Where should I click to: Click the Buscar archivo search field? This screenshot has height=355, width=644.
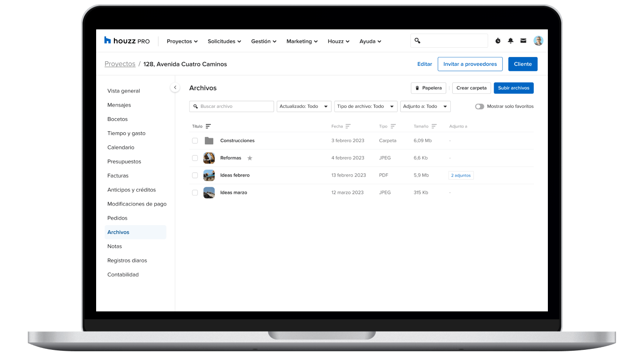pos(231,106)
